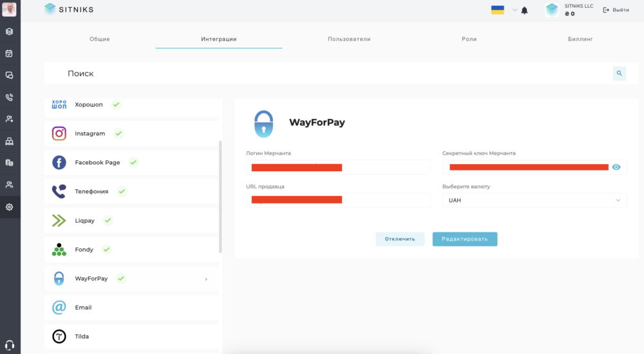Click the Редактировать button
This screenshot has height=354, width=644.
pyautogui.click(x=465, y=239)
